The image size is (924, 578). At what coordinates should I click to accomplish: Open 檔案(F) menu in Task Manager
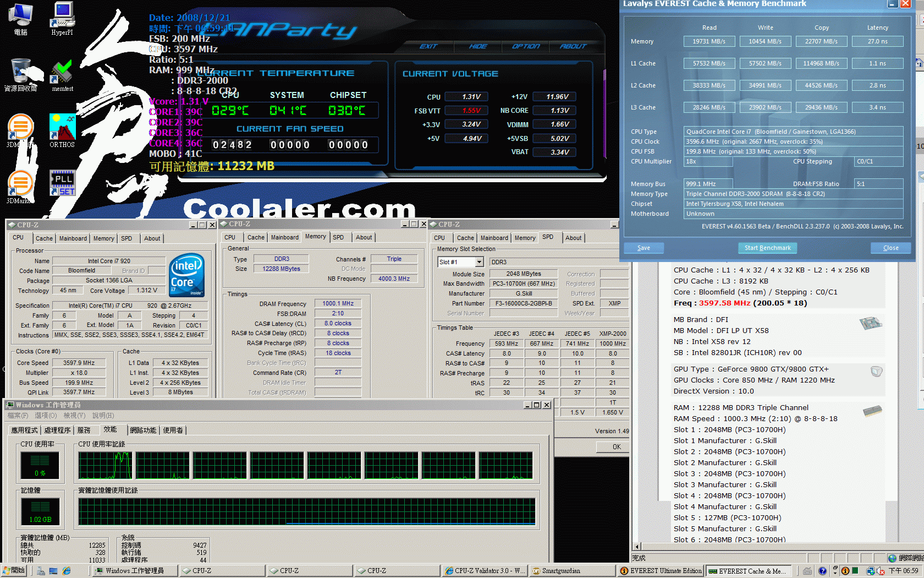[x=18, y=416]
